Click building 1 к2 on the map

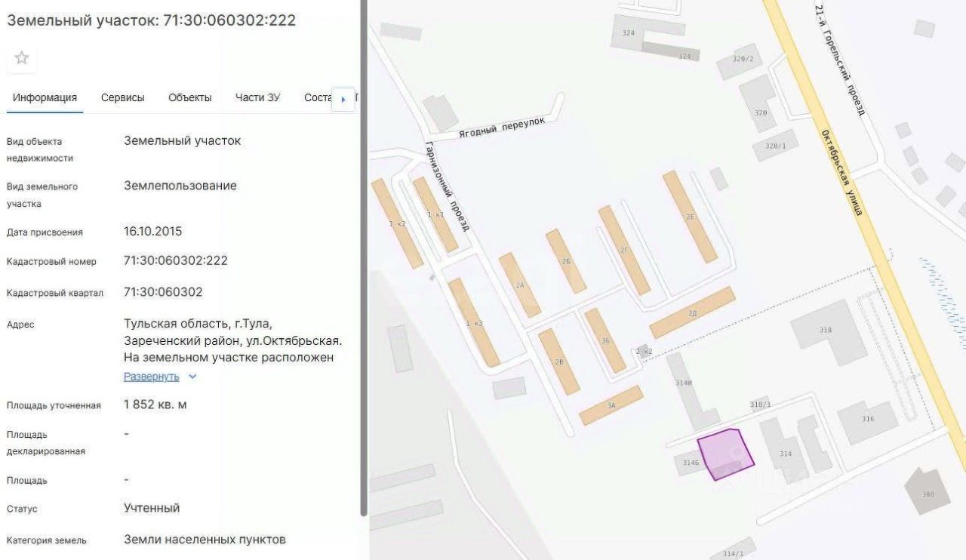[x=397, y=223]
